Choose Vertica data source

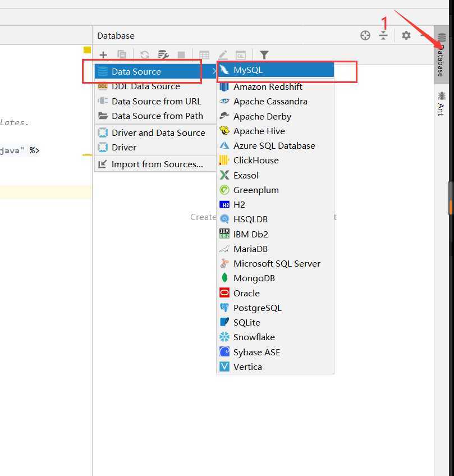pyautogui.click(x=275, y=367)
